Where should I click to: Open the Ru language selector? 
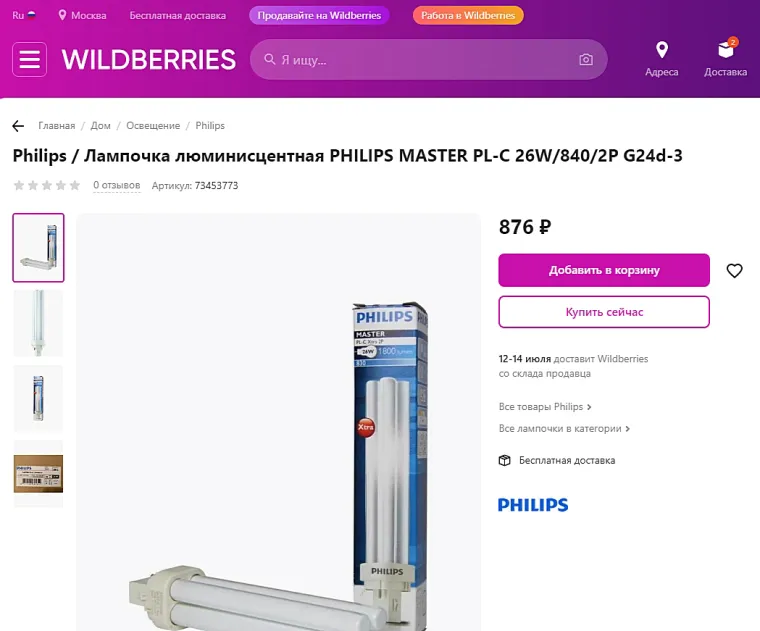(24, 16)
